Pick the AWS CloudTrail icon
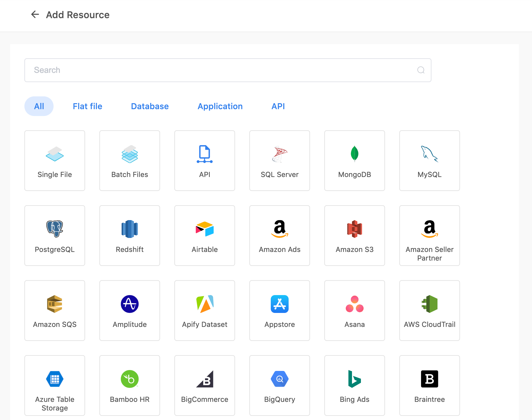The height and width of the screenshot is (420, 532). [430, 304]
